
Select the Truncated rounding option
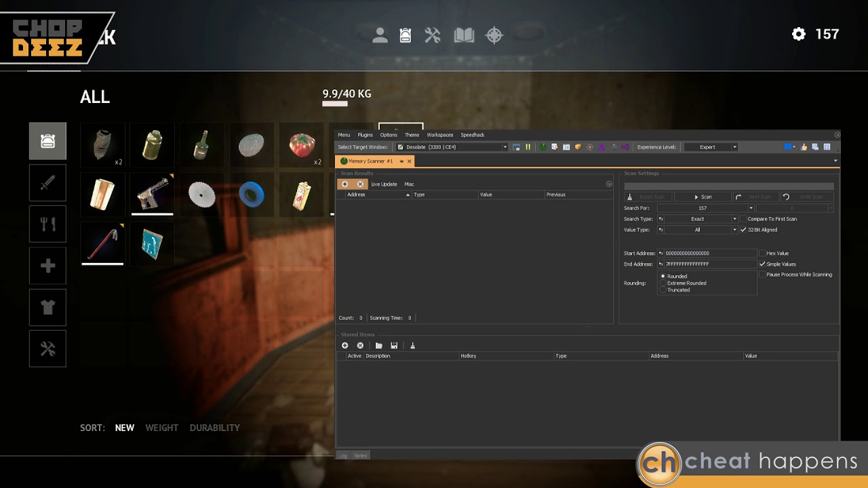[663, 290]
